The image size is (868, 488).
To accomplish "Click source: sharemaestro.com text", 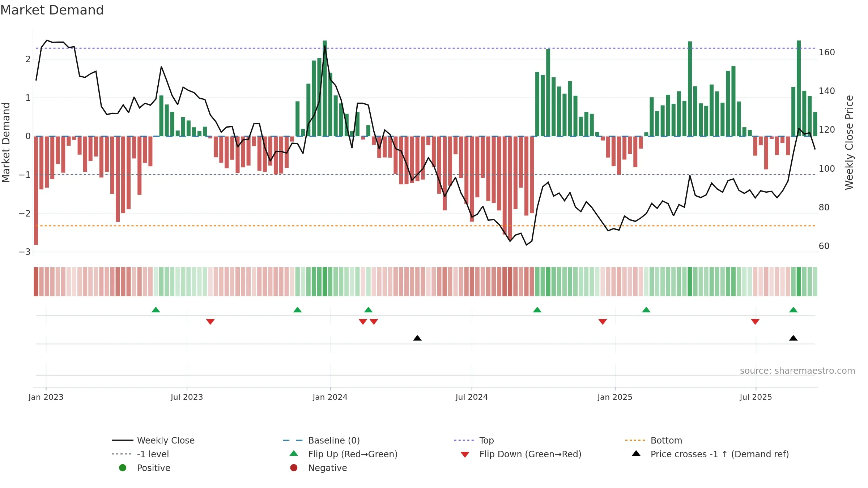I will 797,371.
